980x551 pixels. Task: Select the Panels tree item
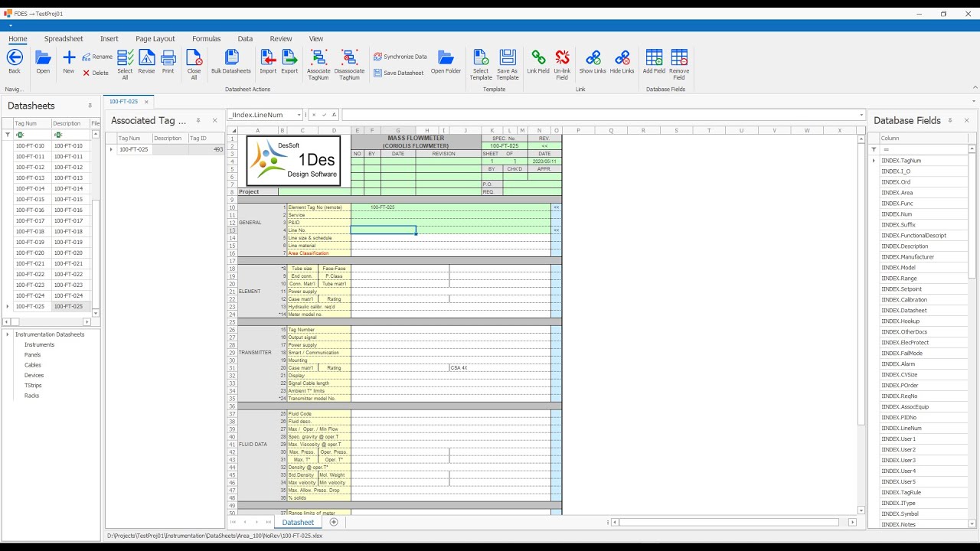(32, 355)
